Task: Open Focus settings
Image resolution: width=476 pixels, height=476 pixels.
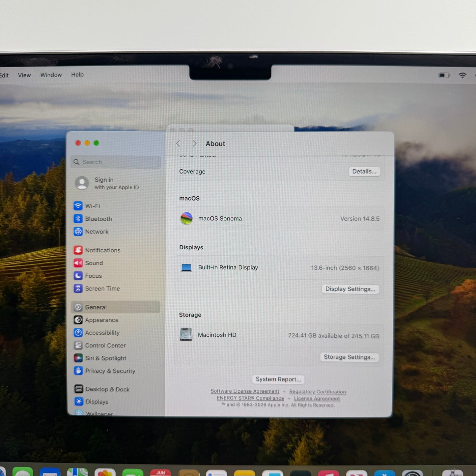Action: point(88,276)
